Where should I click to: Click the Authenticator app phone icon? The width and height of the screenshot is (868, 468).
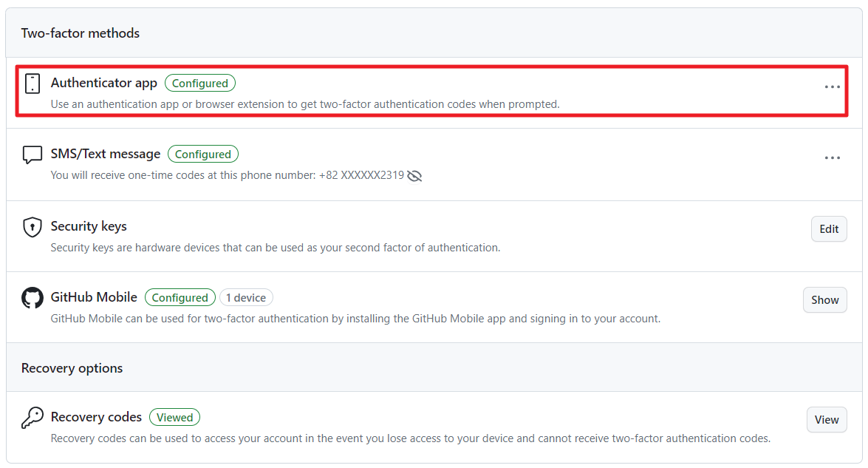coord(33,84)
